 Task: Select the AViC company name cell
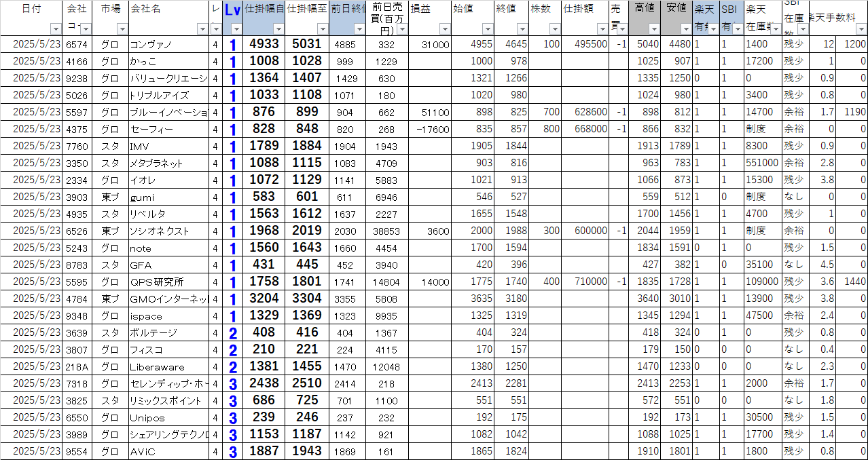tap(168, 451)
